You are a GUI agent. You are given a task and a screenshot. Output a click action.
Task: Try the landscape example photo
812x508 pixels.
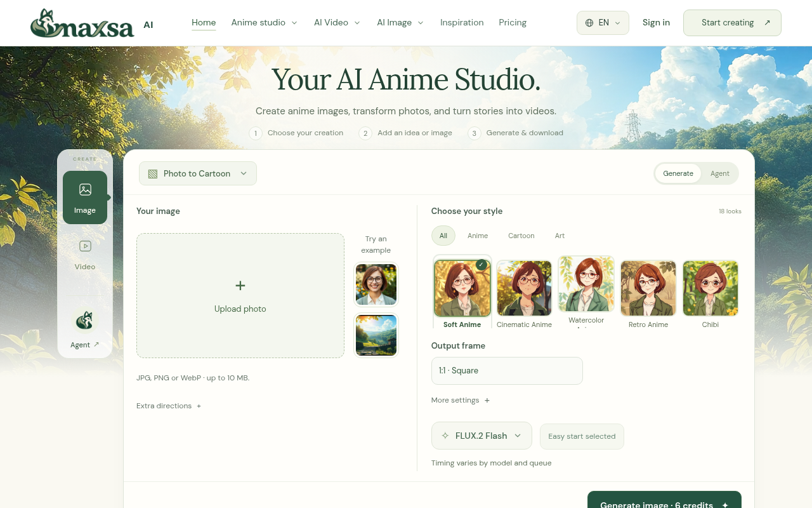pos(376,335)
